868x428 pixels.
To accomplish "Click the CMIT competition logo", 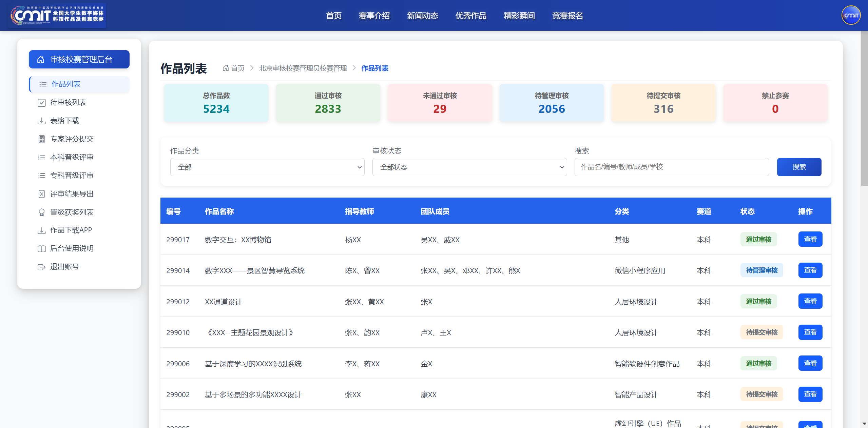I will pyautogui.click(x=57, y=16).
